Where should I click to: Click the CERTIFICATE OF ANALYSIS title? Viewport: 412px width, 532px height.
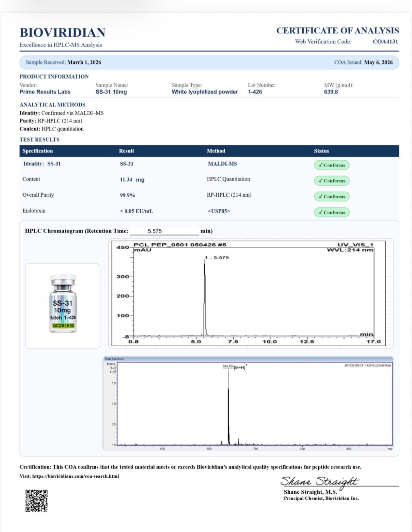(x=338, y=30)
